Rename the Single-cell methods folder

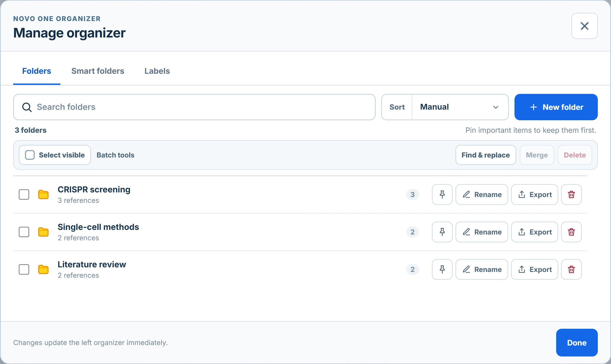pos(482,232)
